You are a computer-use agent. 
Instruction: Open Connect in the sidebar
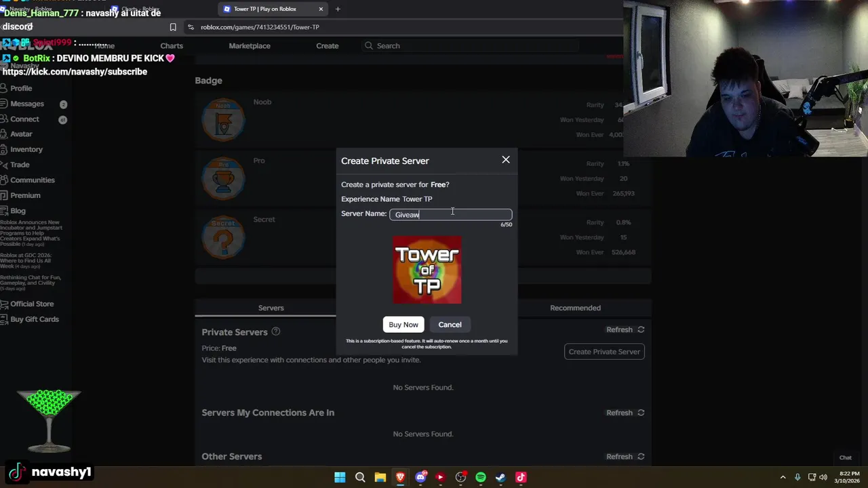click(24, 119)
